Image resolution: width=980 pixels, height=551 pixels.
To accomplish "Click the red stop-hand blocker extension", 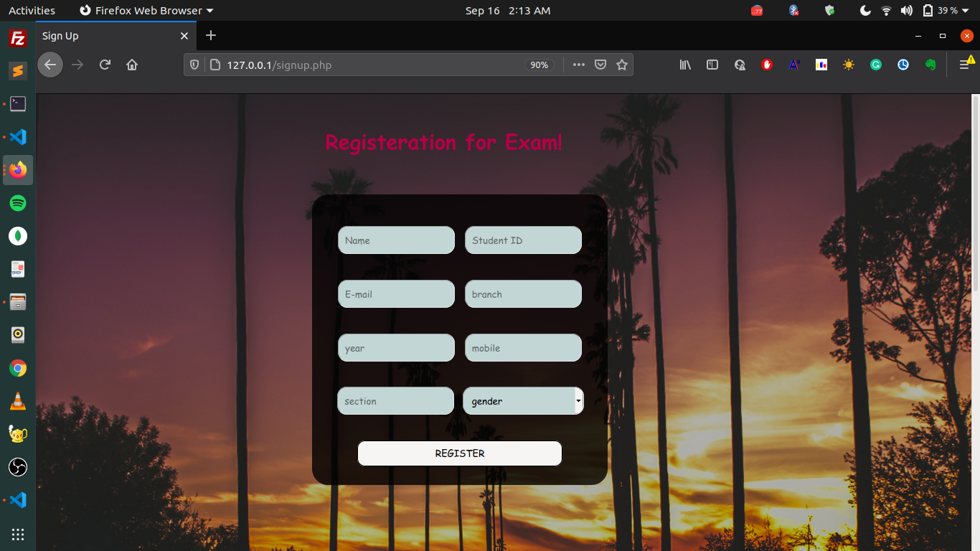I will pyautogui.click(x=767, y=65).
